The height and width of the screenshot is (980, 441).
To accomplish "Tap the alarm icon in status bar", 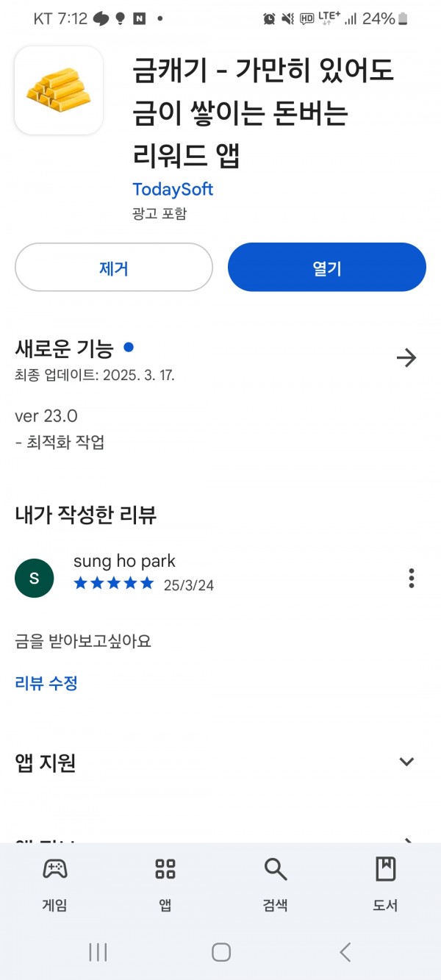I will [x=270, y=19].
